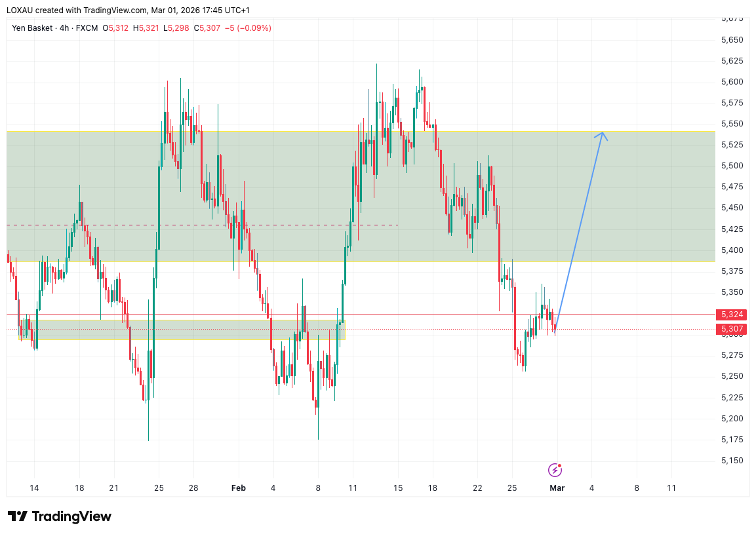Click the 14 date label on the time axis
The image size is (756, 536).
point(35,488)
